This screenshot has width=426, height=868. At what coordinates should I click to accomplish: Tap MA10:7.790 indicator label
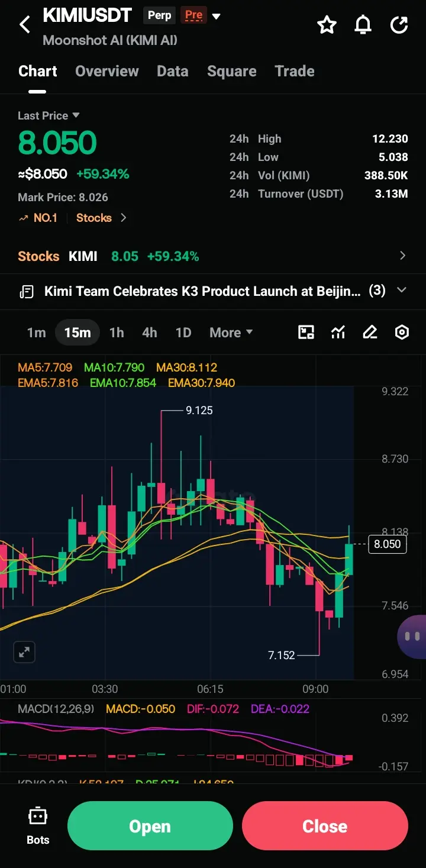[114, 368]
